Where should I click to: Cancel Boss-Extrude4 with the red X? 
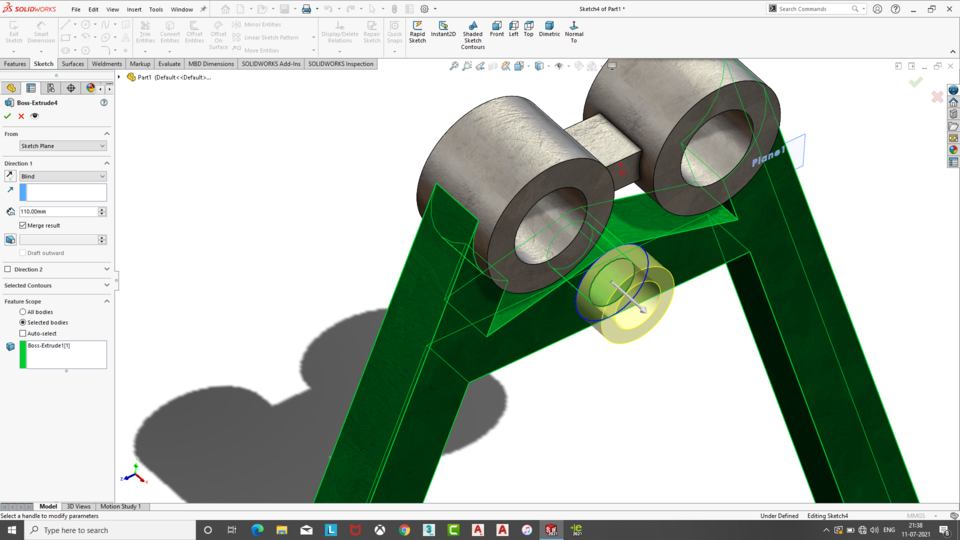(21, 116)
